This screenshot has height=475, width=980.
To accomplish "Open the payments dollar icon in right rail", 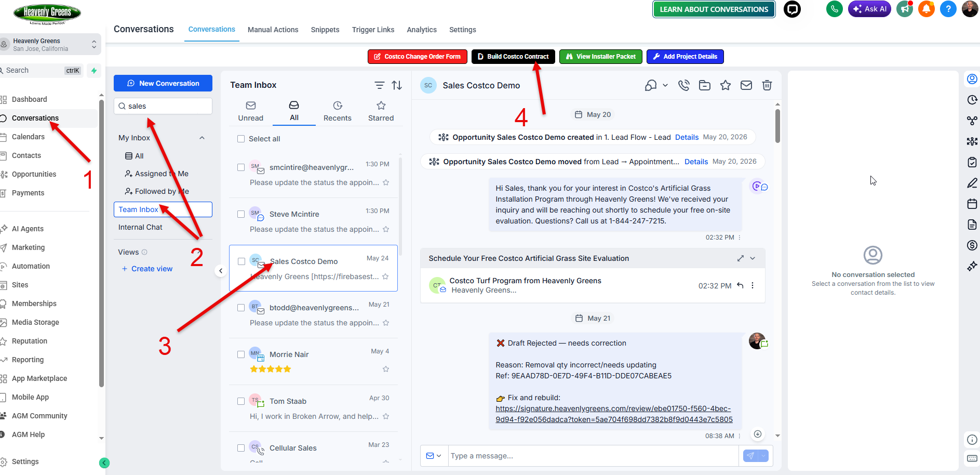I will pyautogui.click(x=972, y=245).
